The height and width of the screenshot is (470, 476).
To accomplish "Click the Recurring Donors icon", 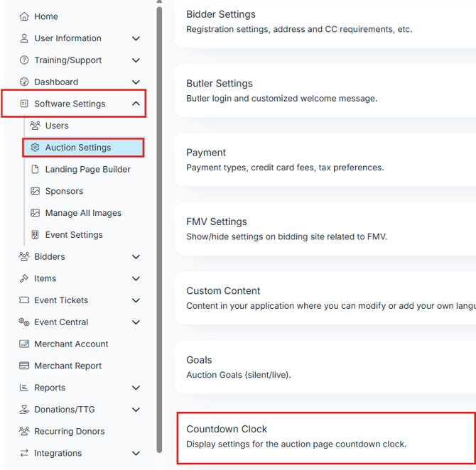I will tap(24, 432).
